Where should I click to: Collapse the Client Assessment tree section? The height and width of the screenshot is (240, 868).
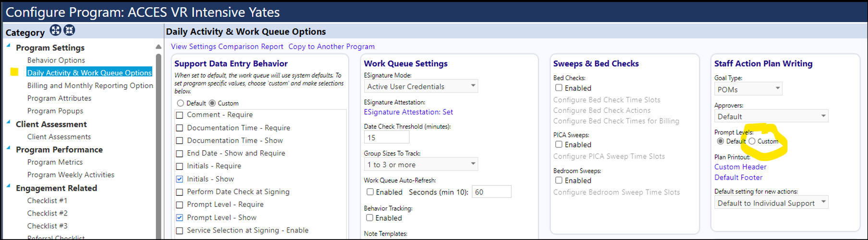pyautogui.click(x=9, y=122)
